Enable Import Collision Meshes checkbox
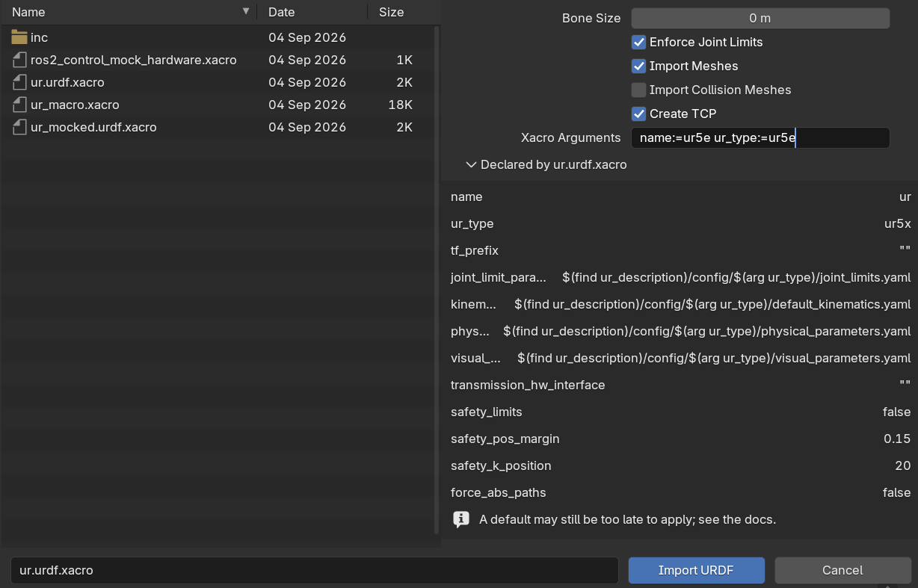Image resolution: width=918 pixels, height=588 pixels. (638, 90)
